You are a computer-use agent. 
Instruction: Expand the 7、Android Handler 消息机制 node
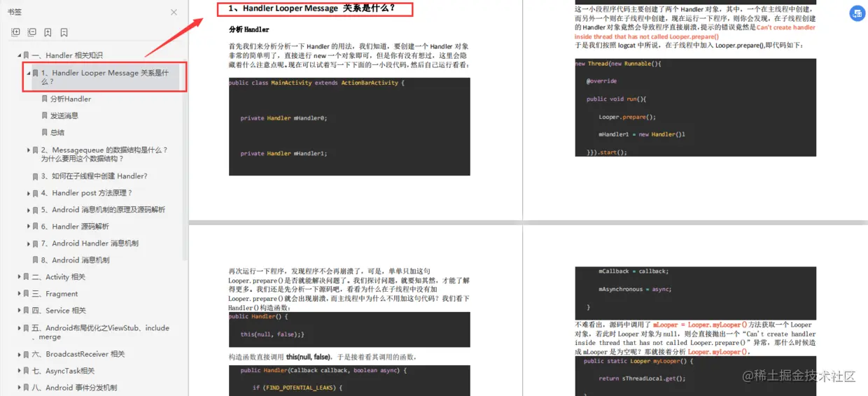[29, 243]
